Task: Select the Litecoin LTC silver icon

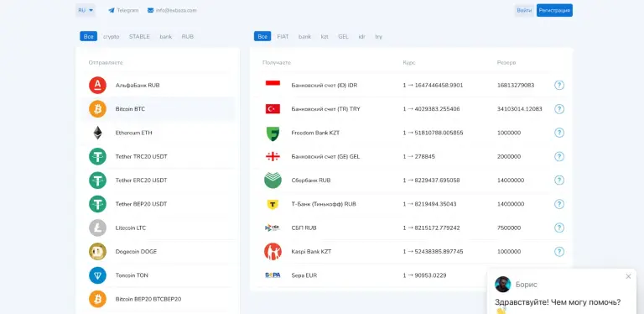Action: [97, 228]
